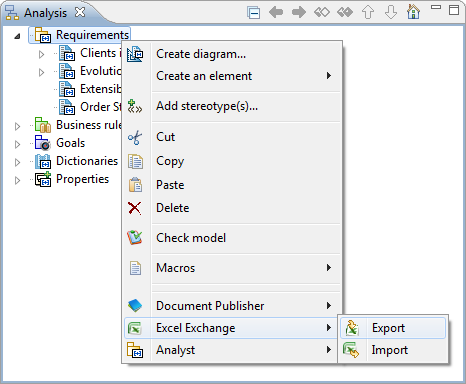Choose Delete from context menu
The image size is (466, 384).
click(x=232, y=208)
